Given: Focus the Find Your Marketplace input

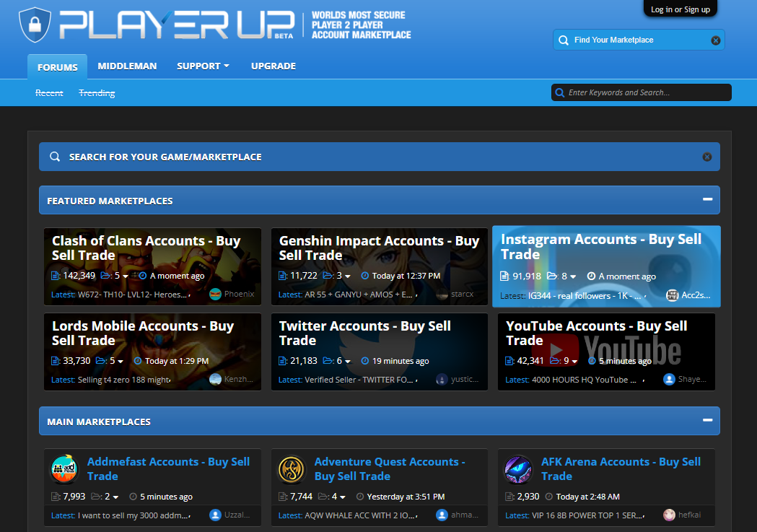Looking at the screenshot, I should click(639, 40).
